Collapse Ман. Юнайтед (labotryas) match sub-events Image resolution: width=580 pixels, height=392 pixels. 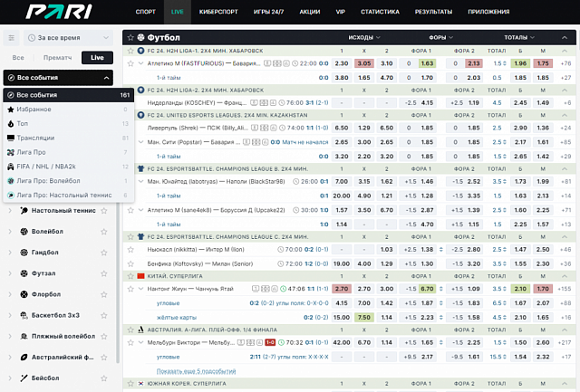pyautogui.click(x=140, y=181)
